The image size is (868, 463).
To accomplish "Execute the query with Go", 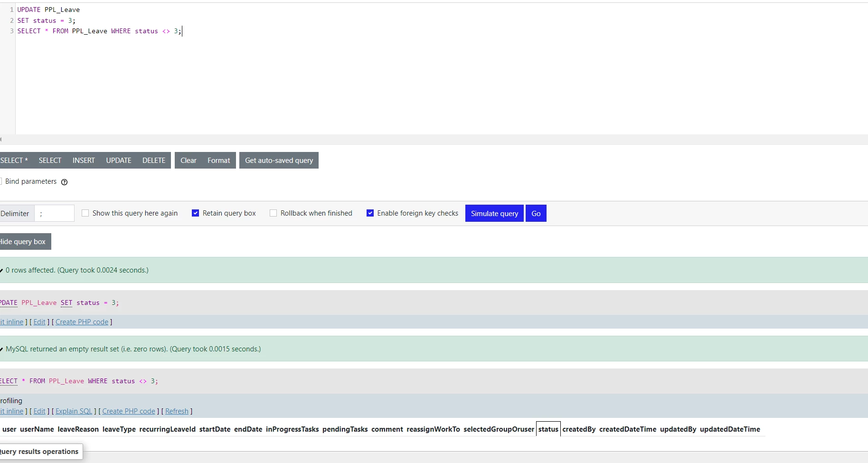I will click(x=536, y=214).
